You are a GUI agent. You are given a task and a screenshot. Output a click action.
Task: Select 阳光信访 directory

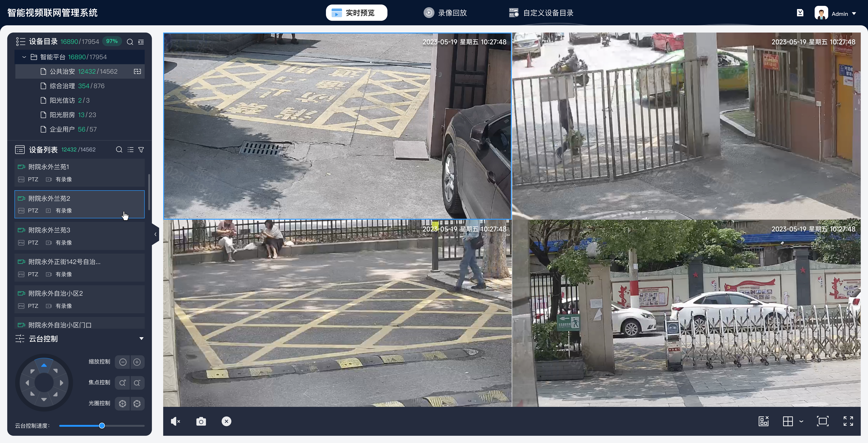[80, 100]
